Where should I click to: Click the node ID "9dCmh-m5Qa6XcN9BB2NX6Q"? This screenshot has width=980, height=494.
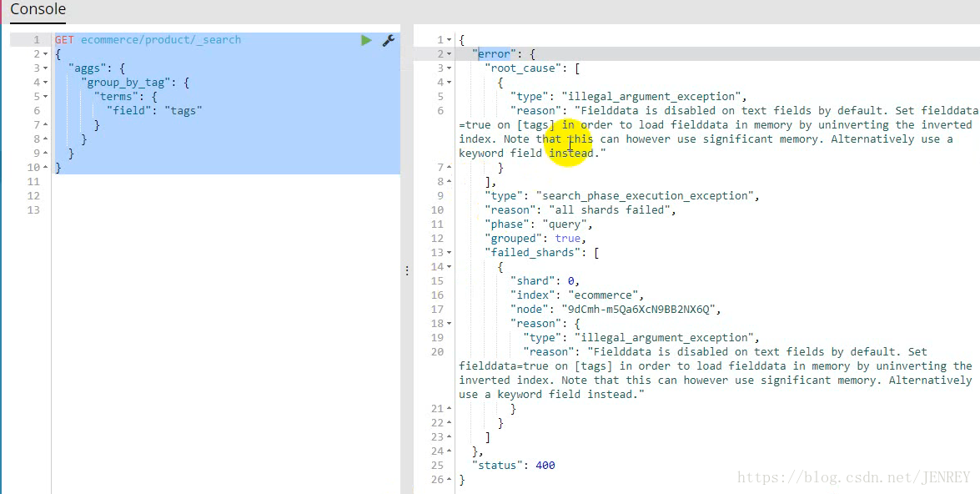639,310
